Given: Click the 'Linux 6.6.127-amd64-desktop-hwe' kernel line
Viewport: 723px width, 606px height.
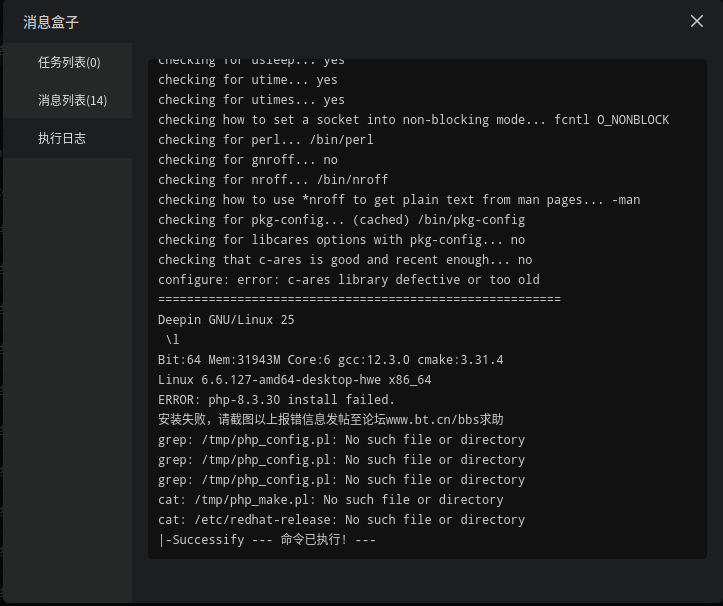Looking at the screenshot, I should click(x=295, y=380).
